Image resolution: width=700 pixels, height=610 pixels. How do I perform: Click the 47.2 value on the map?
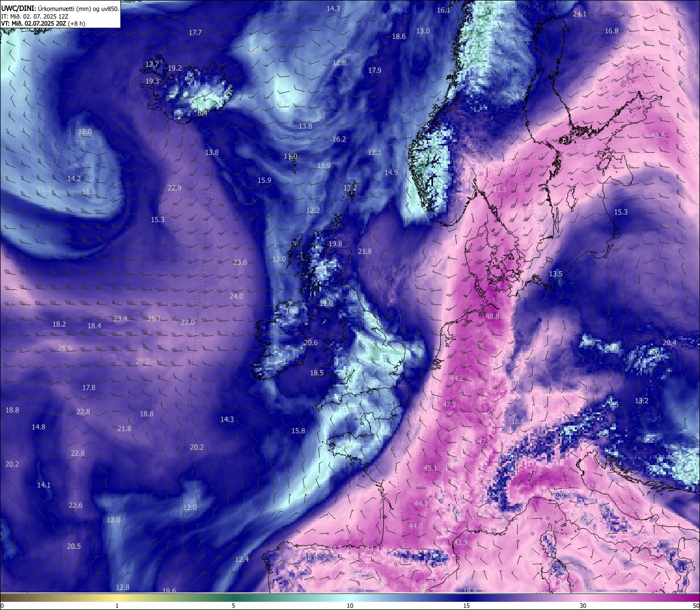[x=535, y=472]
